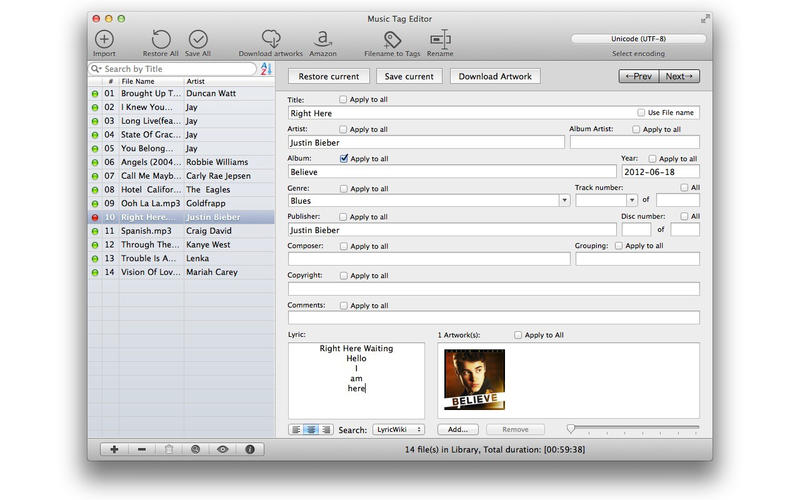The image size is (800, 500).
Task: Click the Restore All icon
Action: (161, 39)
